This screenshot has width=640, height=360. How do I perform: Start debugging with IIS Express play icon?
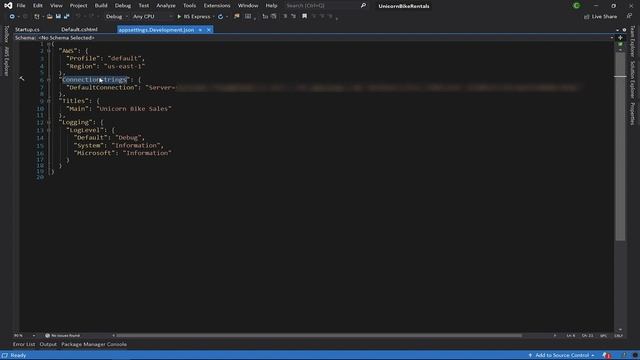(179, 17)
